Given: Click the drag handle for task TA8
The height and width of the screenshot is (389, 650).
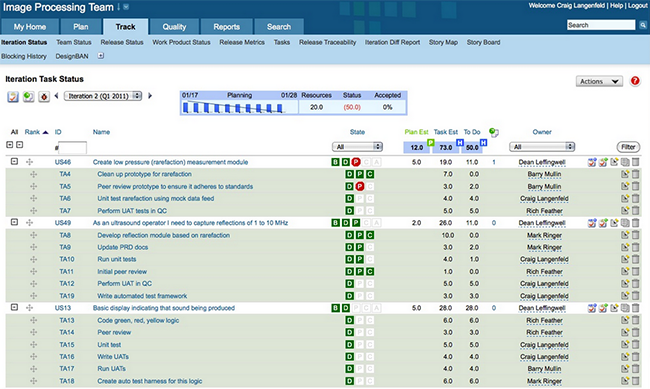Looking at the screenshot, I should click(34, 235).
